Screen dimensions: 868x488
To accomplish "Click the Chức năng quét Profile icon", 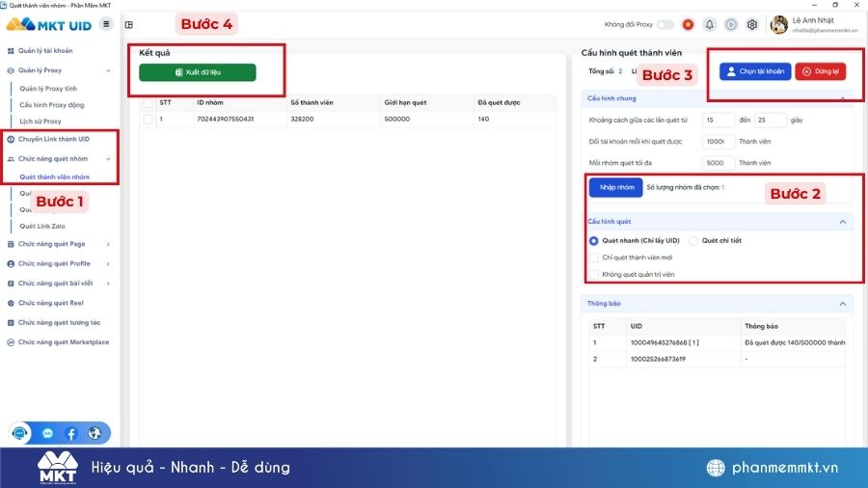I will (x=11, y=264).
